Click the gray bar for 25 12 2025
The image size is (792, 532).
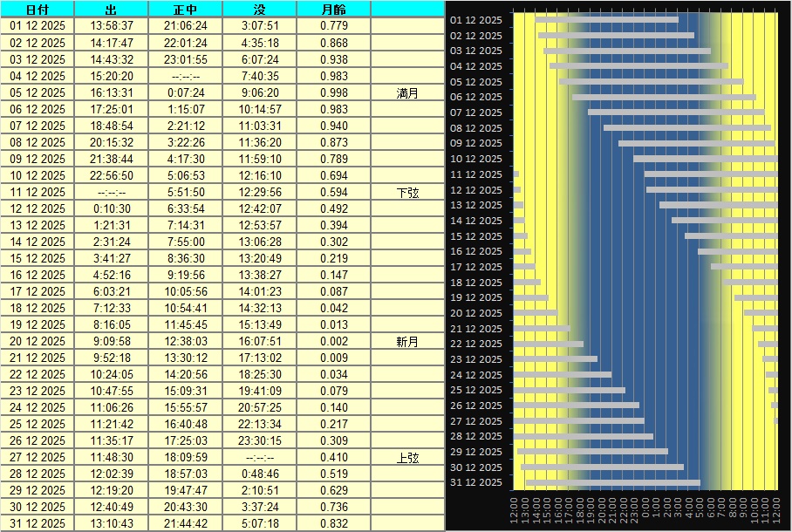click(x=569, y=390)
